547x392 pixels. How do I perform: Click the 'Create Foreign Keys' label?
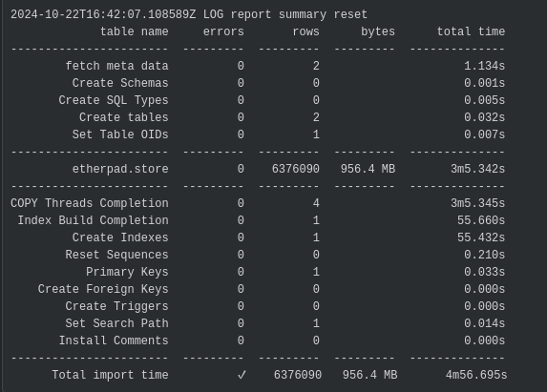click(103, 289)
